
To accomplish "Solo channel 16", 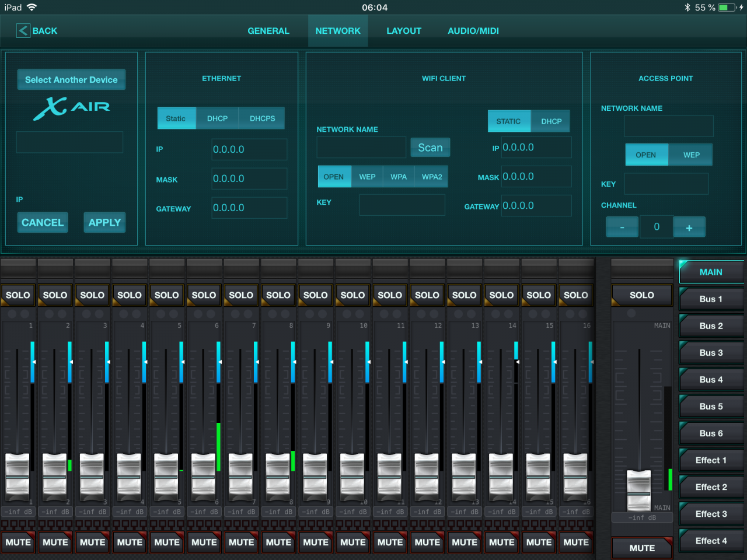I will tap(576, 295).
